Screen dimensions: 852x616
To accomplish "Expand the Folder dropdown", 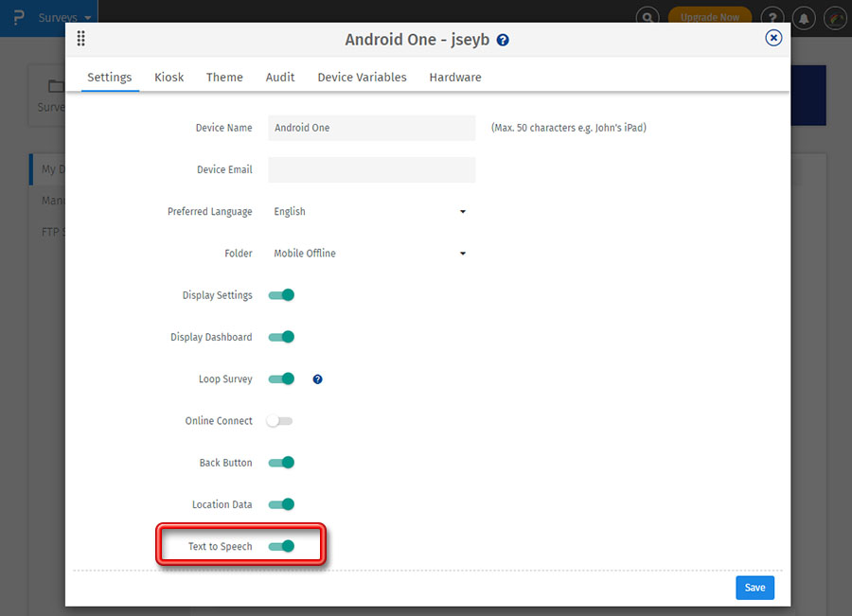I will tap(371, 254).
